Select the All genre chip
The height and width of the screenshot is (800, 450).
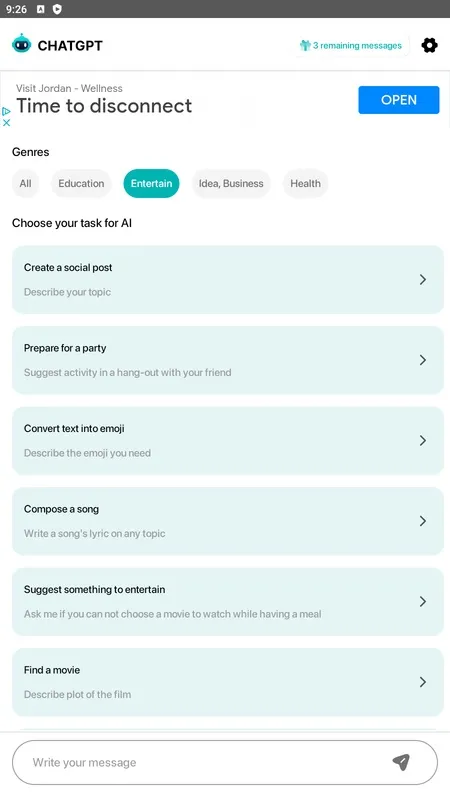pyautogui.click(x=26, y=183)
